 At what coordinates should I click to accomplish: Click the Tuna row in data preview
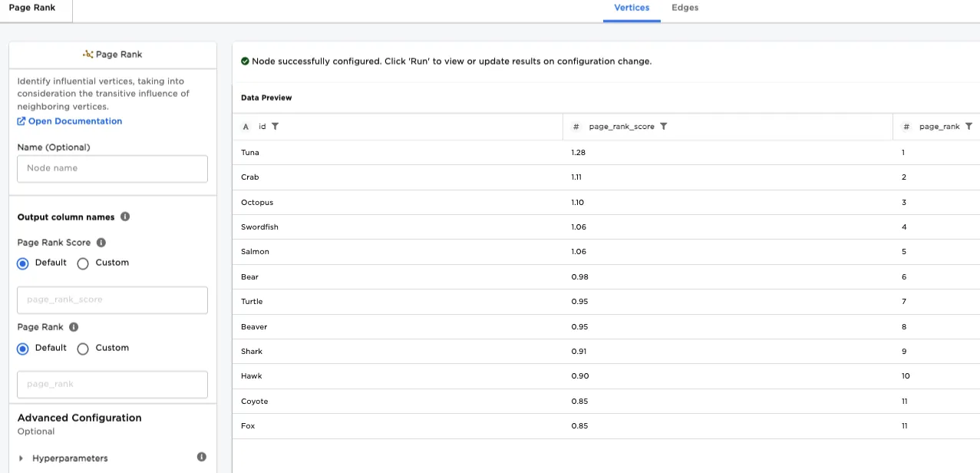click(250, 153)
